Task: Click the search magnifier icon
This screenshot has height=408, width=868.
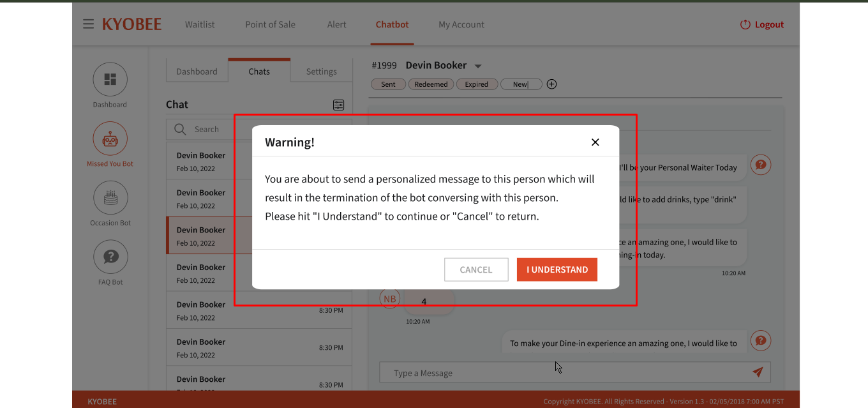Action: (180, 129)
